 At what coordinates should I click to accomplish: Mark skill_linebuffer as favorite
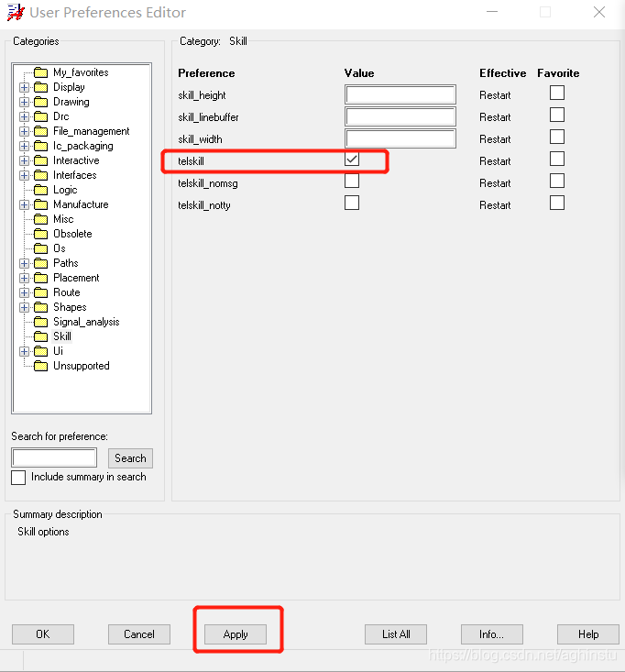pos(557,115)
